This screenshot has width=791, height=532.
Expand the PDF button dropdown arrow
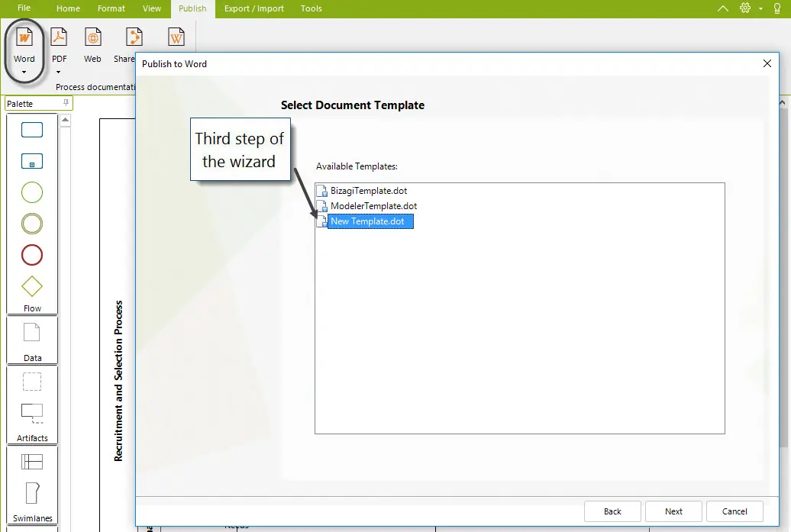59,72
